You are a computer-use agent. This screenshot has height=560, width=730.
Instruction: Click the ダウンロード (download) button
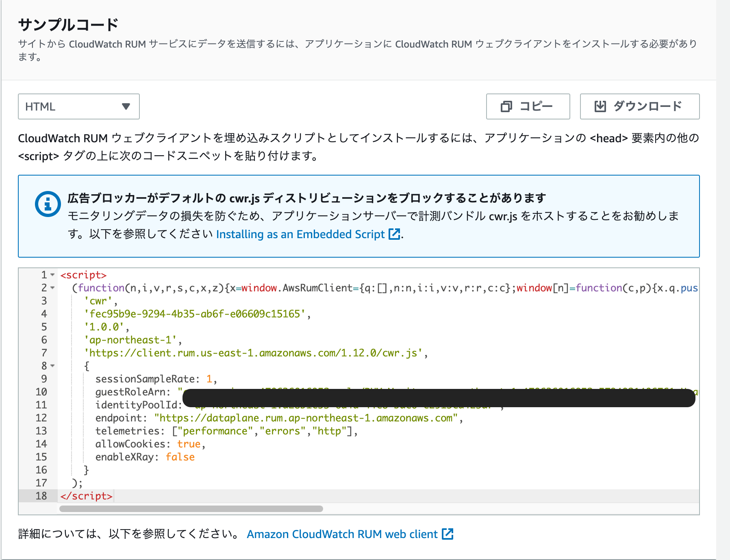point(639,106)
